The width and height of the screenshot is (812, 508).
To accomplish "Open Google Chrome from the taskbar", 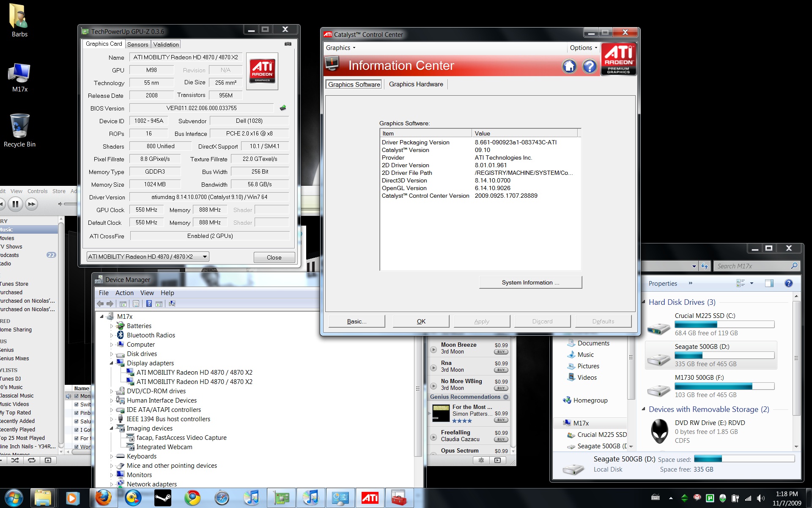I will 192,498.
